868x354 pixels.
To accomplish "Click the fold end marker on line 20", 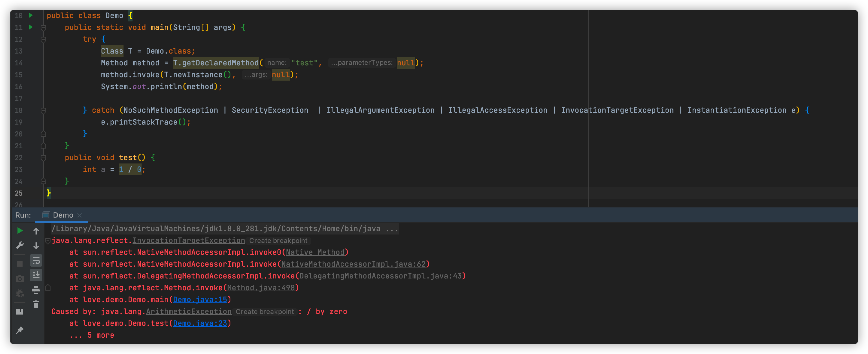I will (43, 134).
